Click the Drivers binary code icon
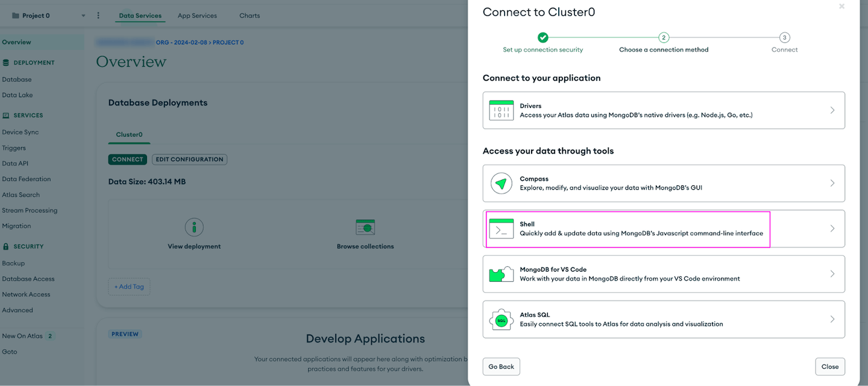The height and width of the screenshot is (386, 868). (501, 110)
